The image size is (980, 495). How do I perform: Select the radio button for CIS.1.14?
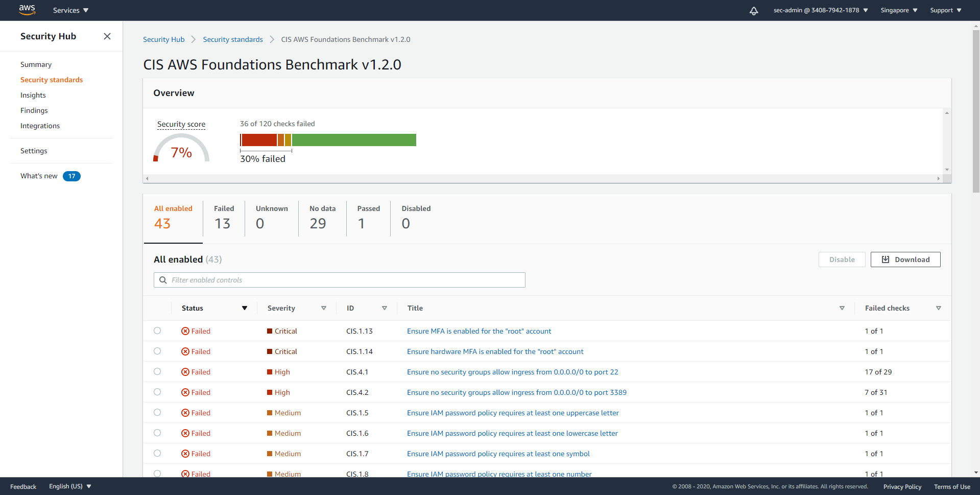(157, 351)
